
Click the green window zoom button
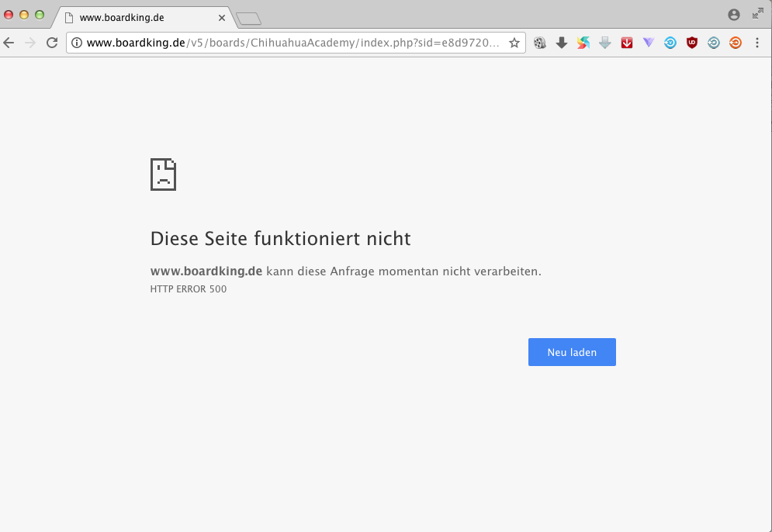(40, 15)
